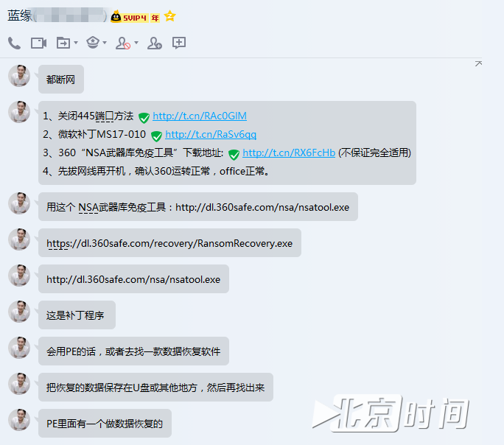
Task: Expand the remote assistance dropdown arrow
Action: tap(105, 43)
